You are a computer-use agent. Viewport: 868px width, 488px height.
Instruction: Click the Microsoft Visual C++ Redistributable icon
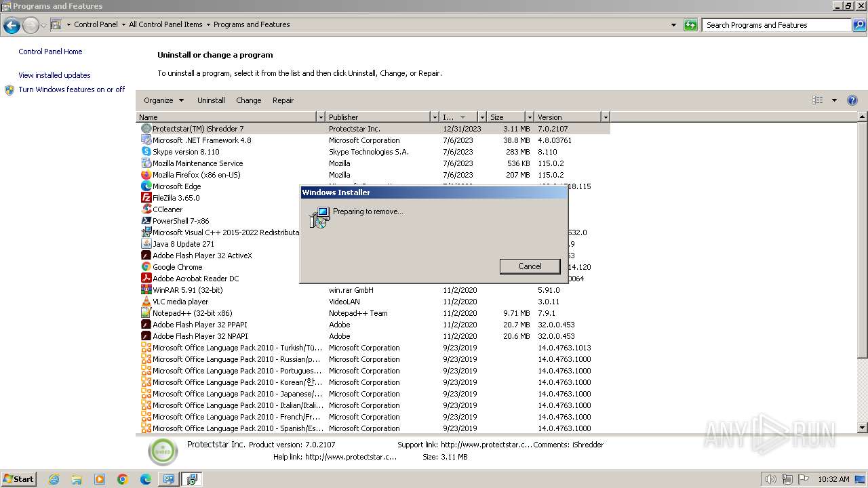(146, 232)
